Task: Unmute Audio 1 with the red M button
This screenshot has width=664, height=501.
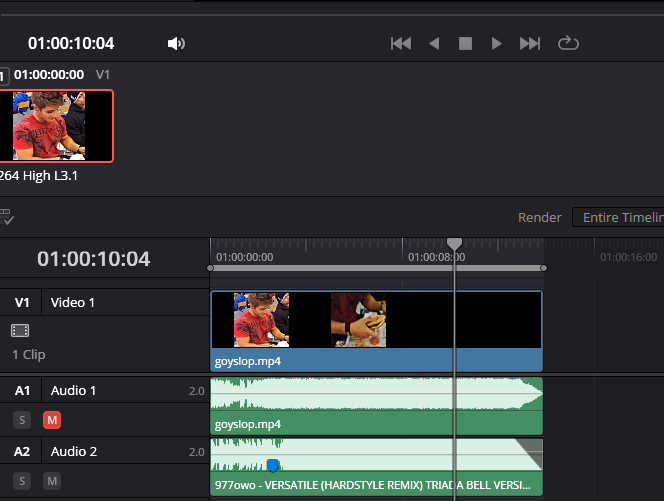Action: [x=52, y=421]
